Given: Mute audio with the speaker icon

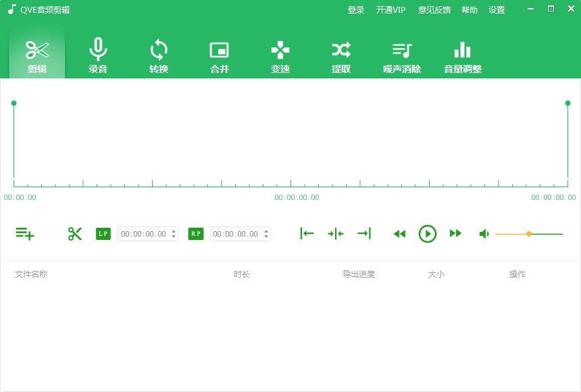Looking at the screenshot, I should (x=484, y=233).
